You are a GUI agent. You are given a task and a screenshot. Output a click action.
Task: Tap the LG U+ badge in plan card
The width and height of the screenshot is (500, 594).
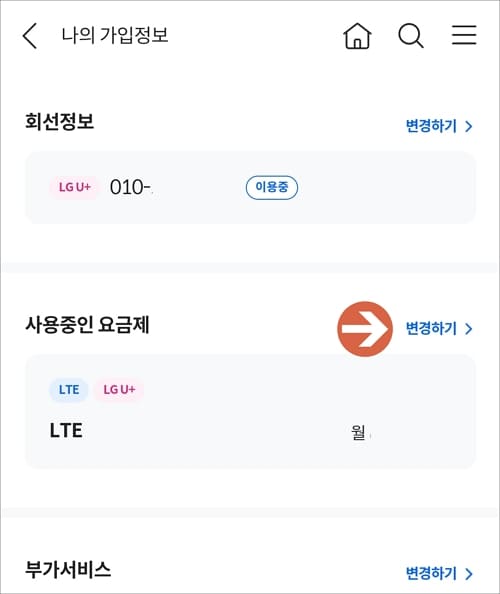click(x=119, y=389)
